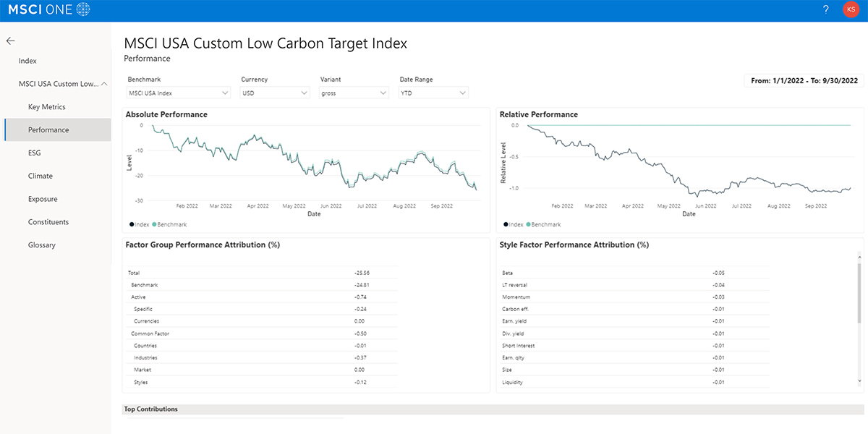Screen dimensions: 868x434
Task: Open the Glossary page
Action: pyautogui.click(x=42, y=245)
